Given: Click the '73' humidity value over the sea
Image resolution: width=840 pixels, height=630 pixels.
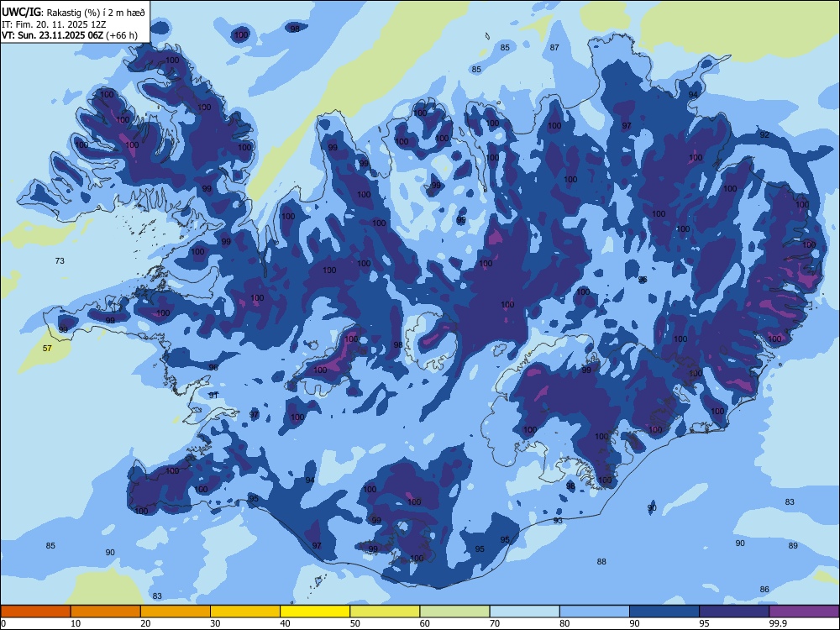Looking at the screenshot, I should [60, 261].
